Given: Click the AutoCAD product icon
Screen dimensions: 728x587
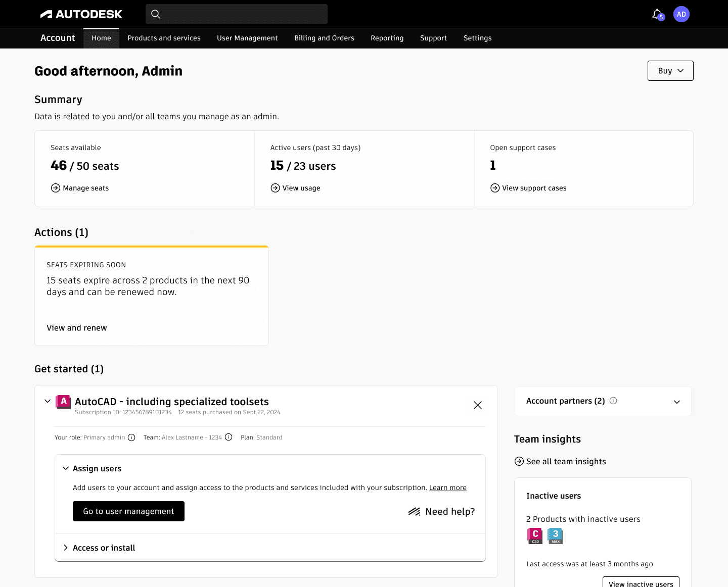Looking at the screenshot, I should [x=63, y=402].
